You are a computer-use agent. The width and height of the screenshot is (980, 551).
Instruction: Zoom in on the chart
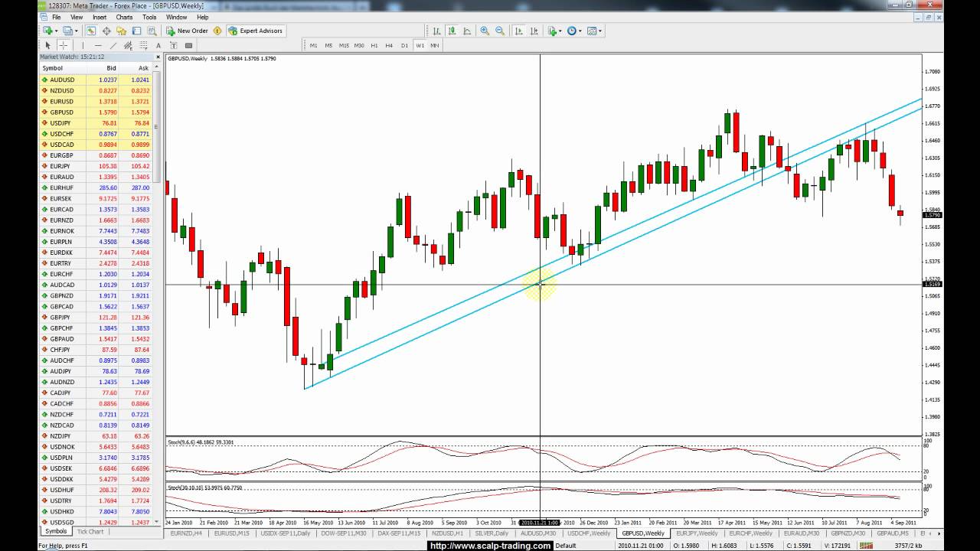click(485, 31)
